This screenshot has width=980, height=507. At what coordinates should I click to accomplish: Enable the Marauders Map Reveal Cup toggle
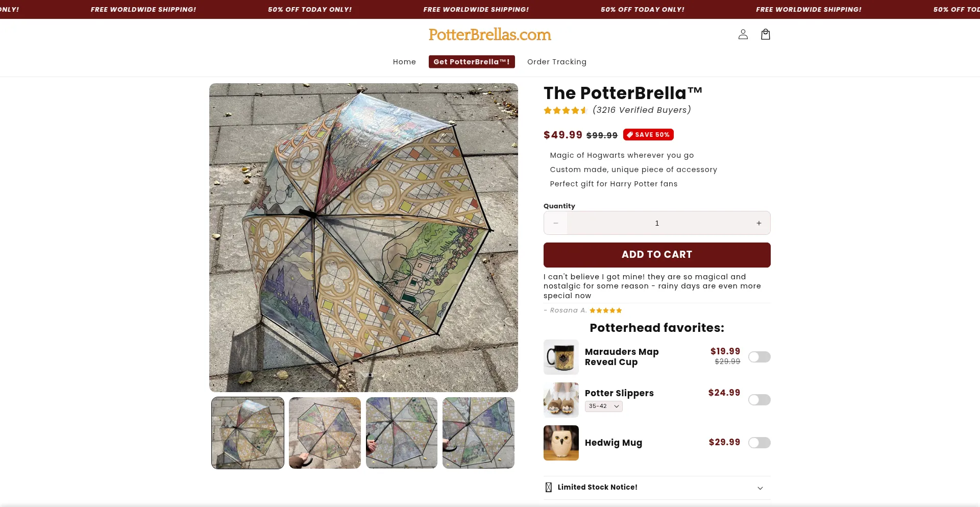click(759, 357)
